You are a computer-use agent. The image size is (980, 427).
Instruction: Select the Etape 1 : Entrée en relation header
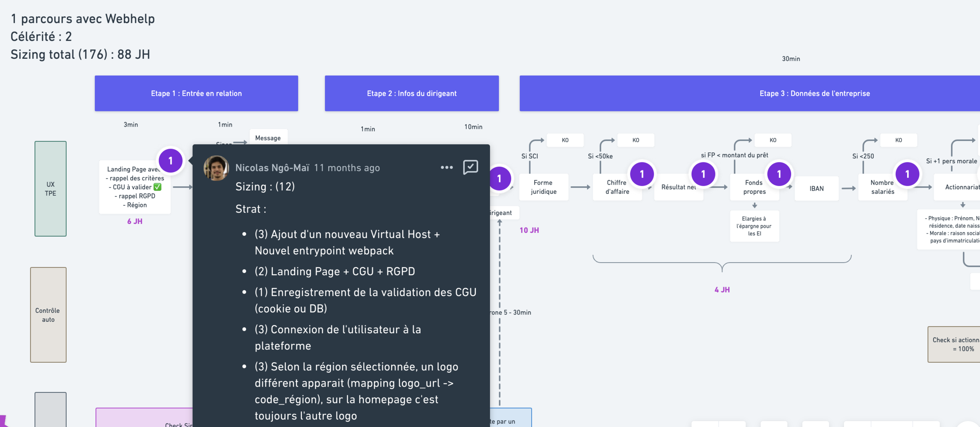click(x=196, y=93)
